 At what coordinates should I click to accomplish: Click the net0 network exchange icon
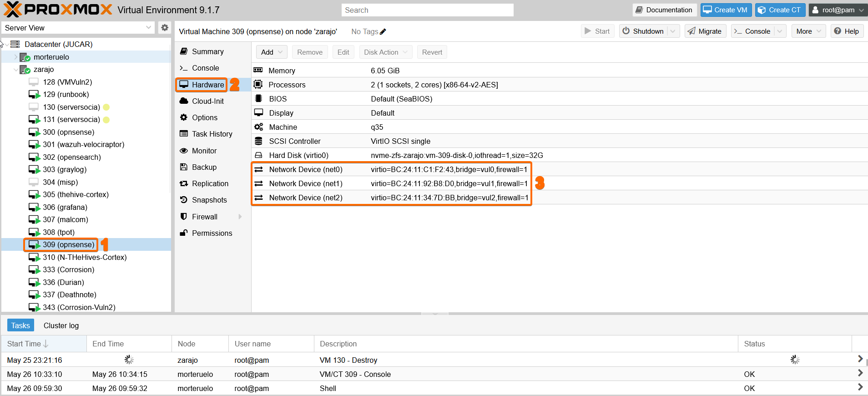[x=258, y=169]
